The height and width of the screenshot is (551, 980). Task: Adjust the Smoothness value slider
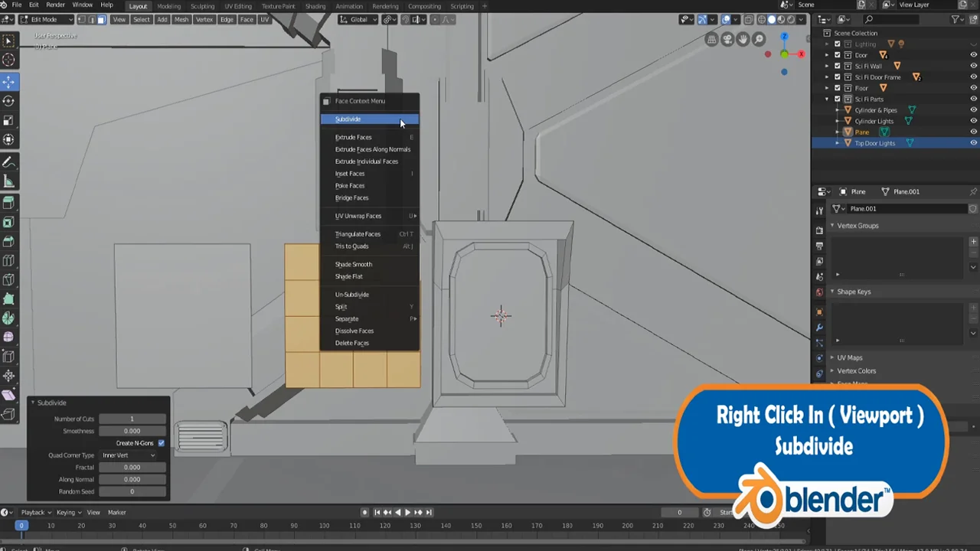point(132,431)
